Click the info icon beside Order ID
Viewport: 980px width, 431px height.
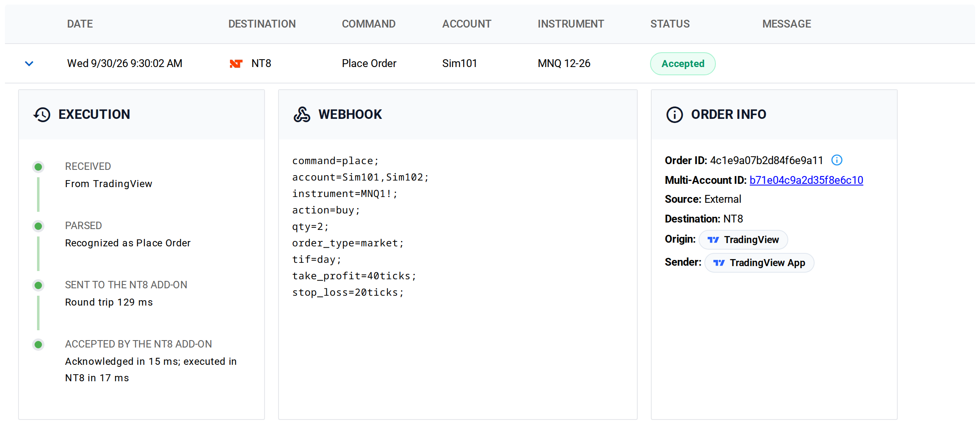837,160
